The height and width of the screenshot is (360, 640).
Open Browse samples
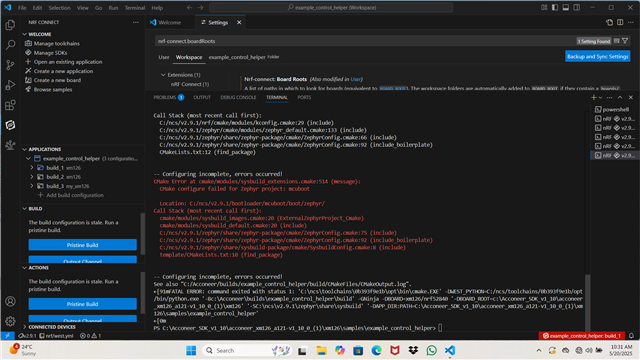click(53, 89)
